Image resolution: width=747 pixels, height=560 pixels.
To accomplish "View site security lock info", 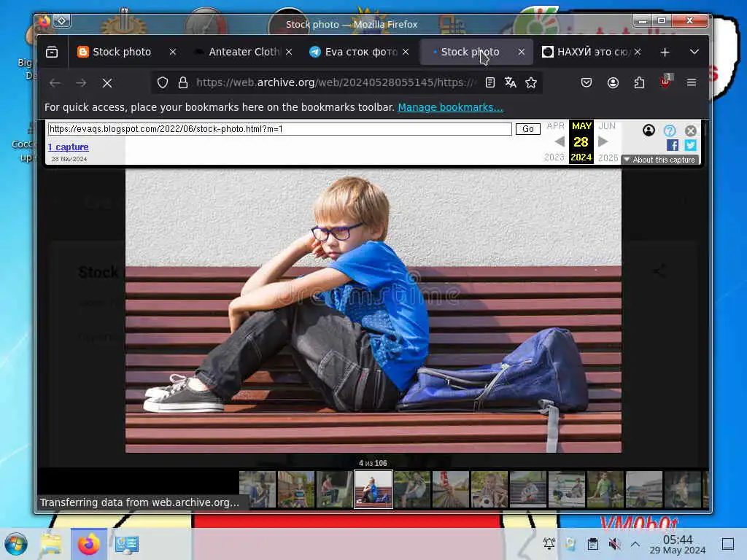I will click(x=183, y=83).
